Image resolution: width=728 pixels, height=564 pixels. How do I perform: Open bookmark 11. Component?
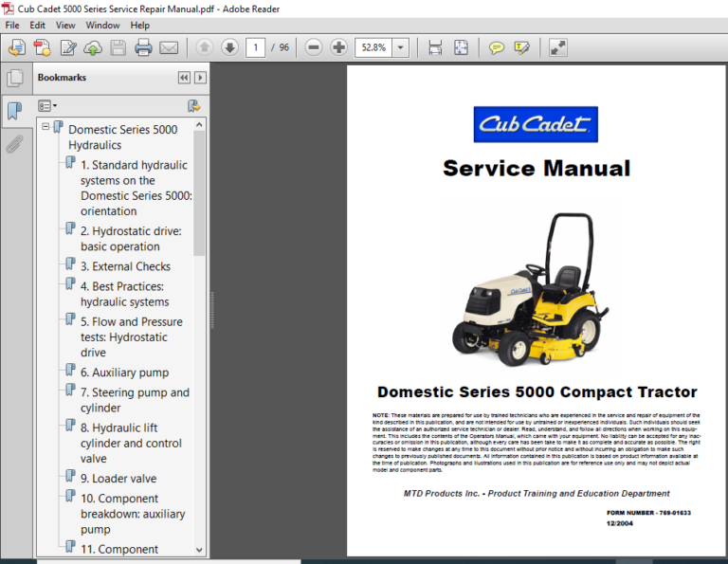pyautogui.click(x=119, y=549)
